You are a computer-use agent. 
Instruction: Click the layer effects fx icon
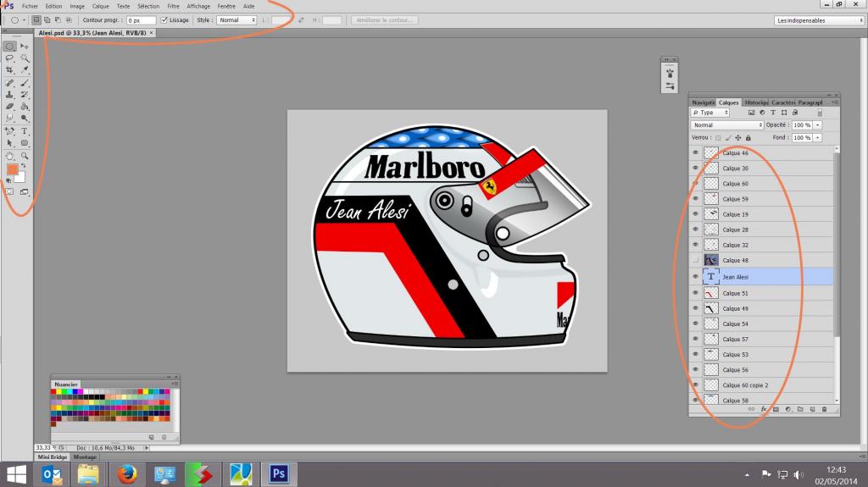tap(764, 410)
